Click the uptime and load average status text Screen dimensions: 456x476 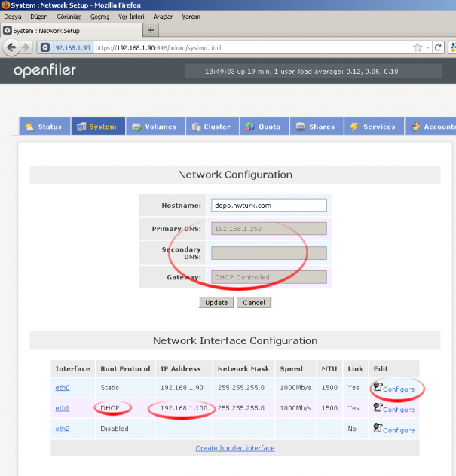[x=301, y=72]
